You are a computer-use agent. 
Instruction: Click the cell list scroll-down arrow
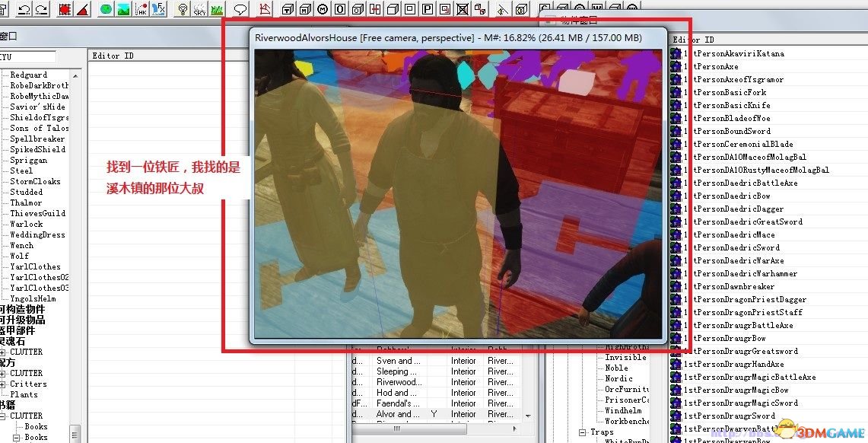[x=528, y=416]
